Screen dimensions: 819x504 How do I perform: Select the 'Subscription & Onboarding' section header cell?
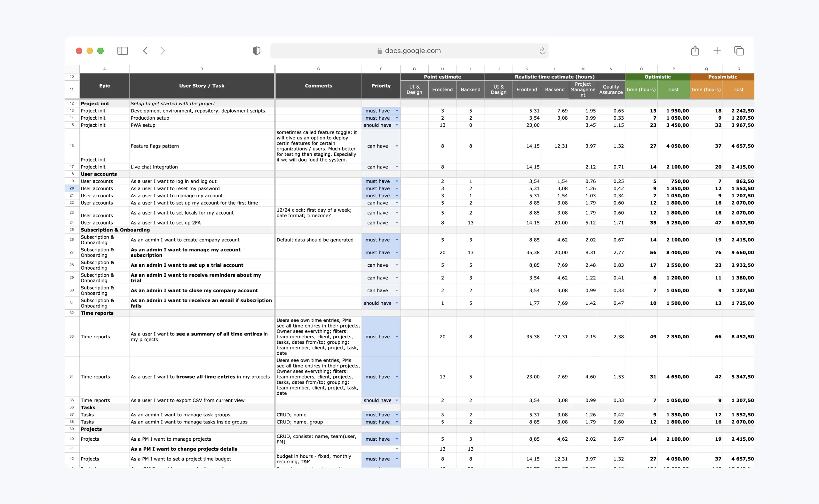point(104,230)
